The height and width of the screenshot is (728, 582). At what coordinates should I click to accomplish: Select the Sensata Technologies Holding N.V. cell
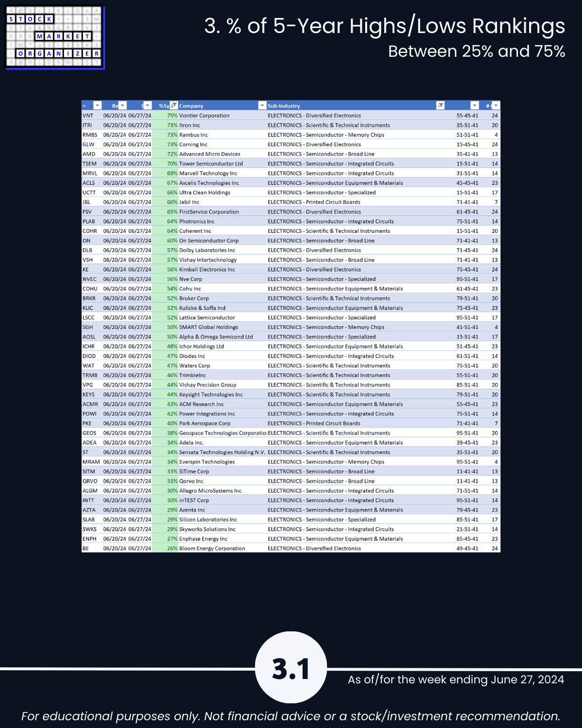click(x=222, y=452)
